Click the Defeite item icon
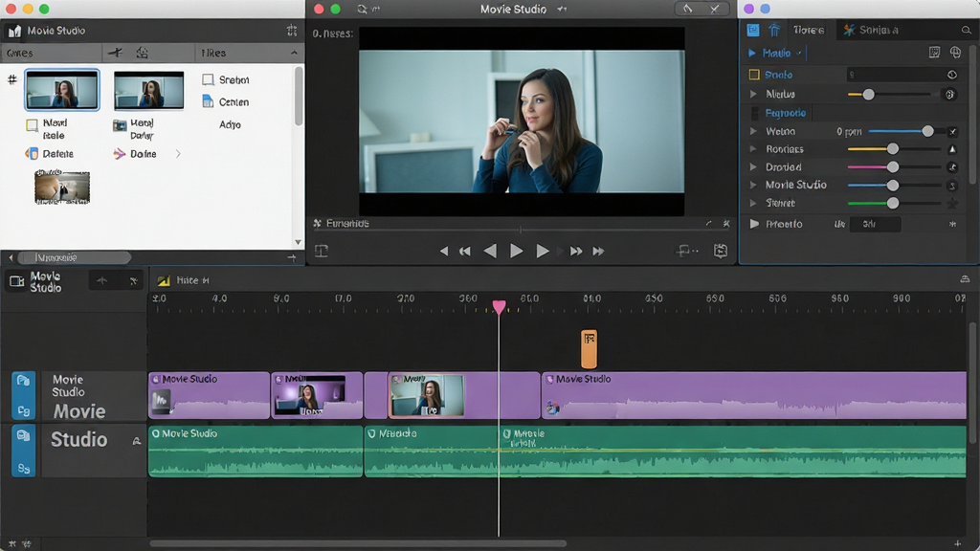 (32, 154)
